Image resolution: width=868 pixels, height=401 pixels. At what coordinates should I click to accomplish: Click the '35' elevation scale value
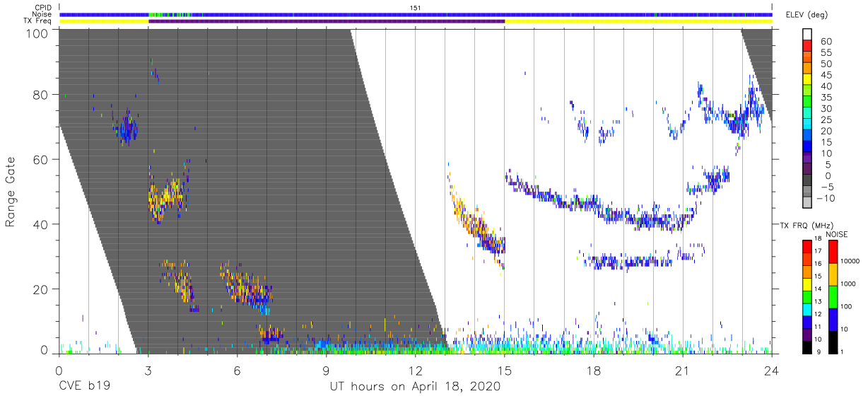click(x=826, y=98)
